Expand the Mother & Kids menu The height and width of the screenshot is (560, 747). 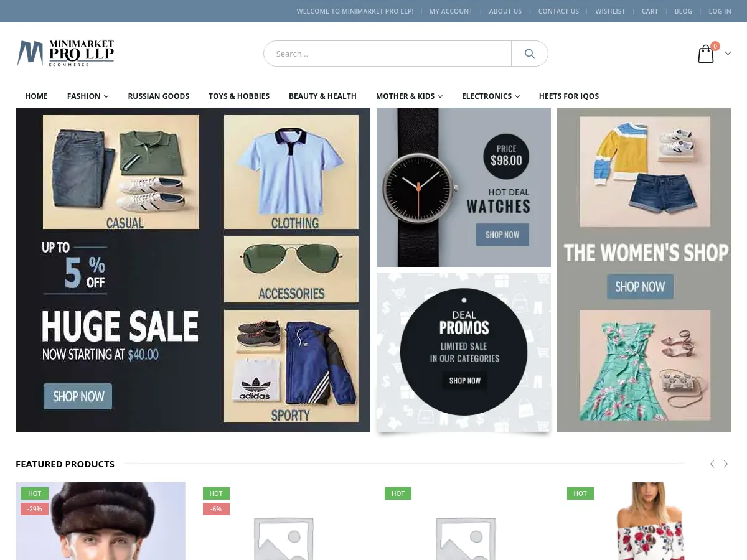click(x=409, y=96)
